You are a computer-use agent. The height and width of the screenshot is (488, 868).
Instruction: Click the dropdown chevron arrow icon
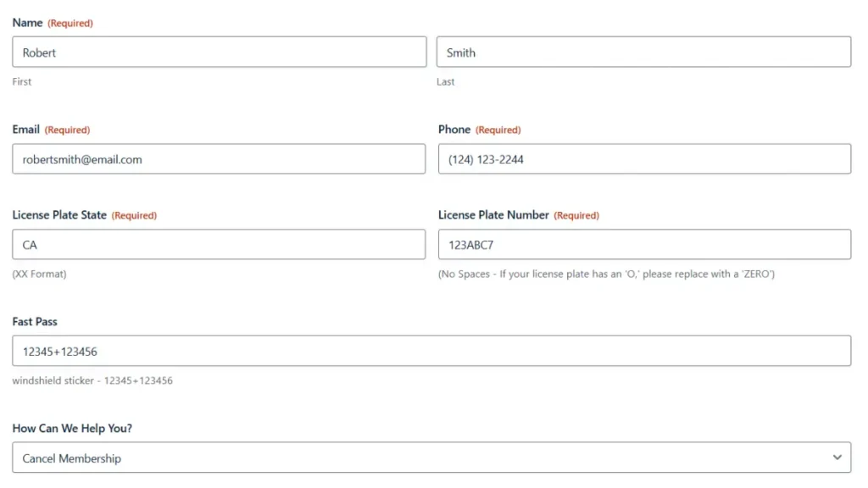[x=837, y=457]
